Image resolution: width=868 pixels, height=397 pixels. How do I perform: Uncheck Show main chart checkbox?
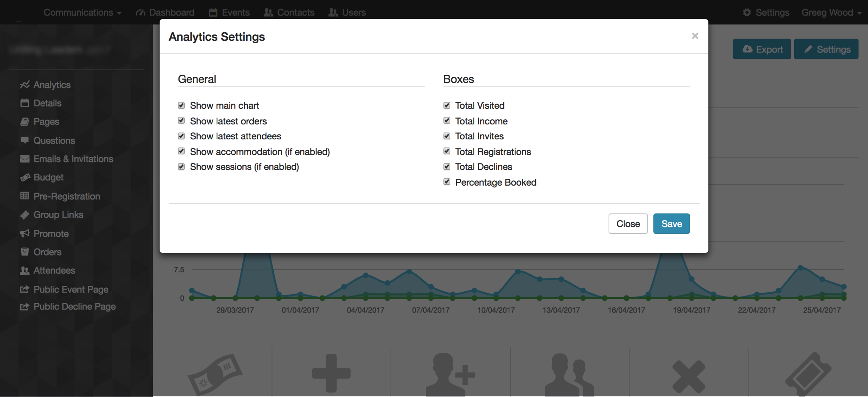pos(181,105)
